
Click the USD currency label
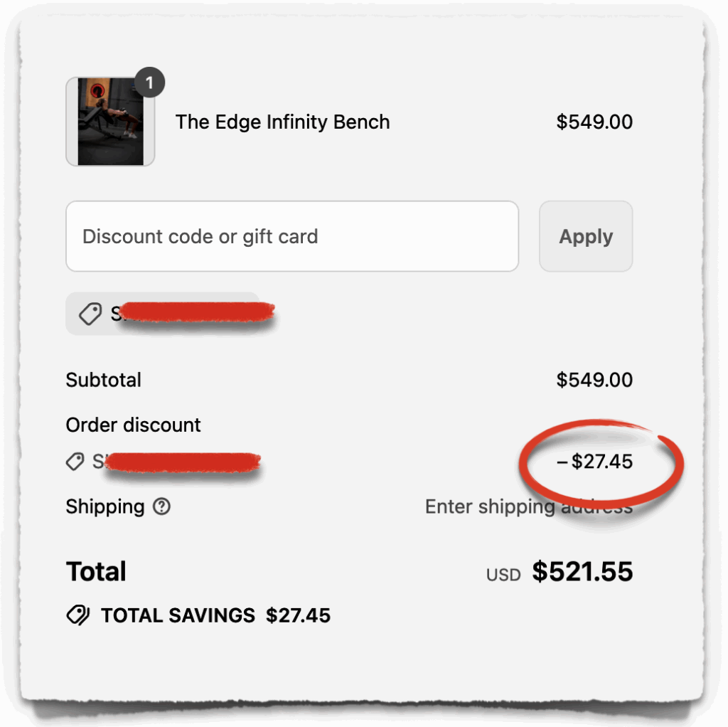[x=503, y=573]
